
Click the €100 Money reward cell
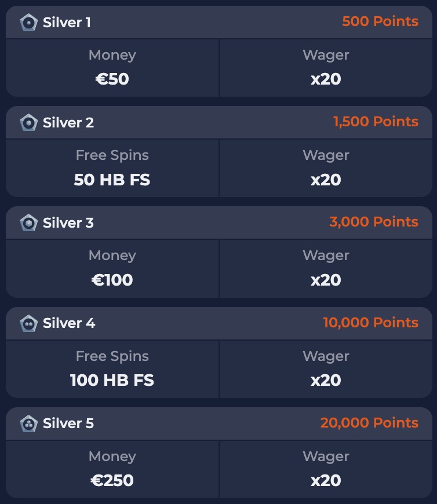(112, 269)
